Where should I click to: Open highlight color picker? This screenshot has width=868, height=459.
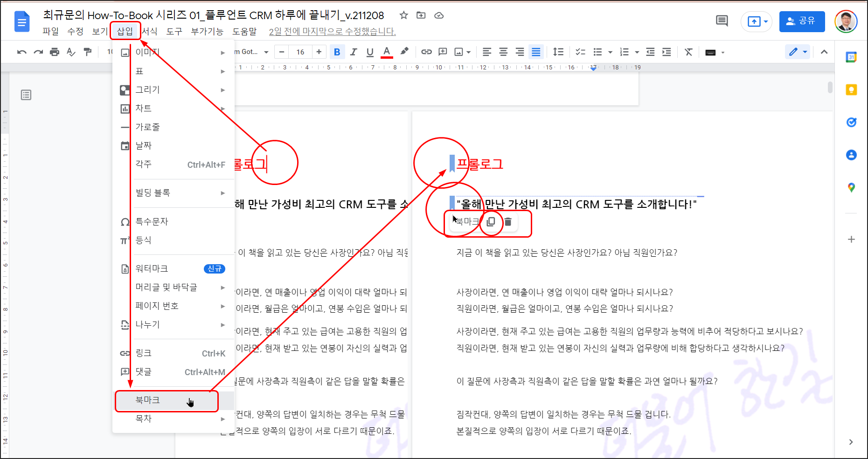coord(404,52)
